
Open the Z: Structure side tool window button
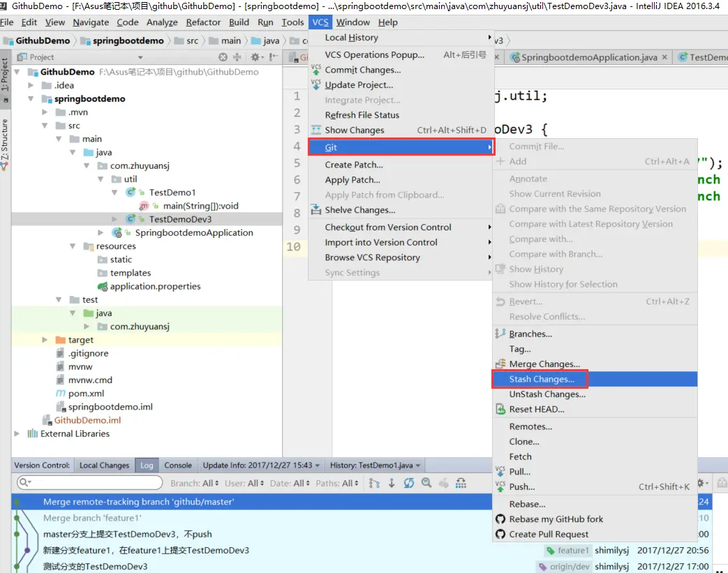tap(5, 144)
